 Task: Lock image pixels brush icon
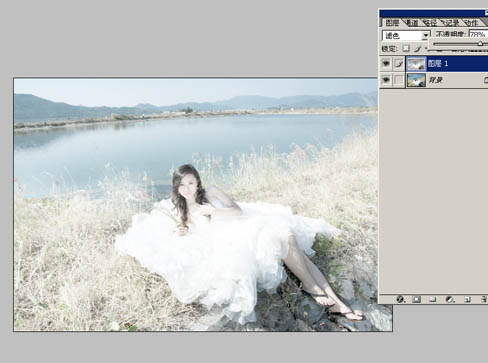(418, 49)
